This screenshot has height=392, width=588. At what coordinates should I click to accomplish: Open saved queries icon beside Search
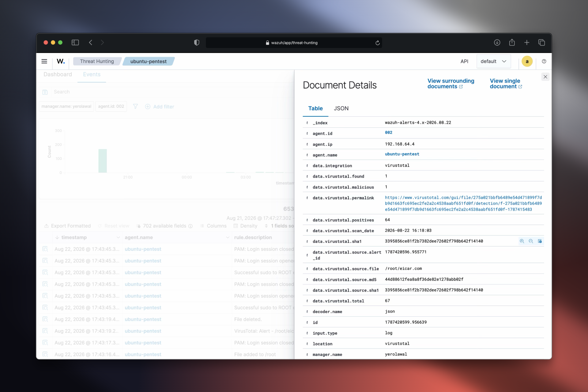(x=45, y=92)
